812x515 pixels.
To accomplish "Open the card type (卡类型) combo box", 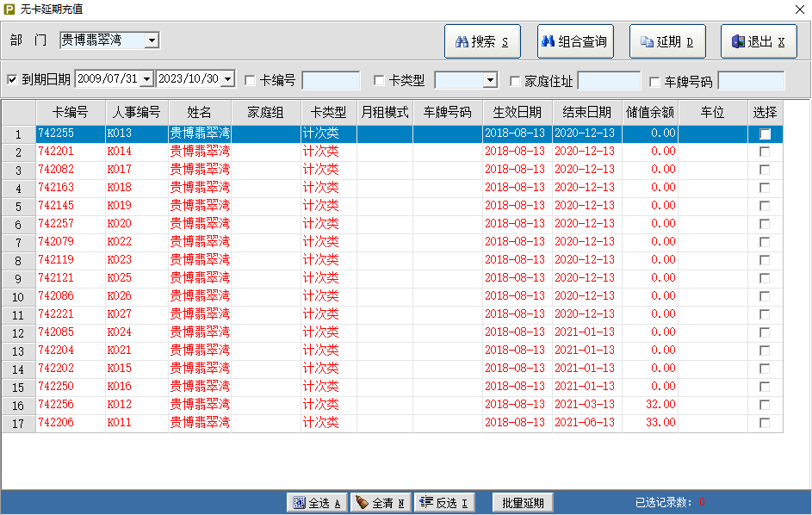I will point(490,81).
